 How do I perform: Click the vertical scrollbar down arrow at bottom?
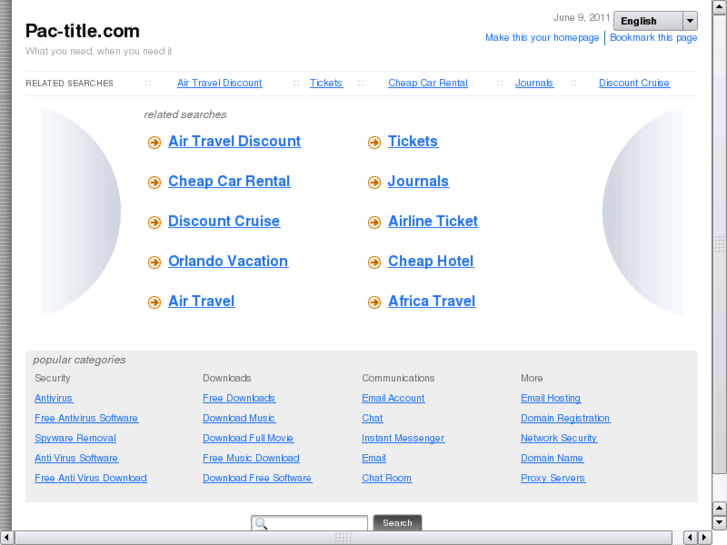(x=719, y=522)
